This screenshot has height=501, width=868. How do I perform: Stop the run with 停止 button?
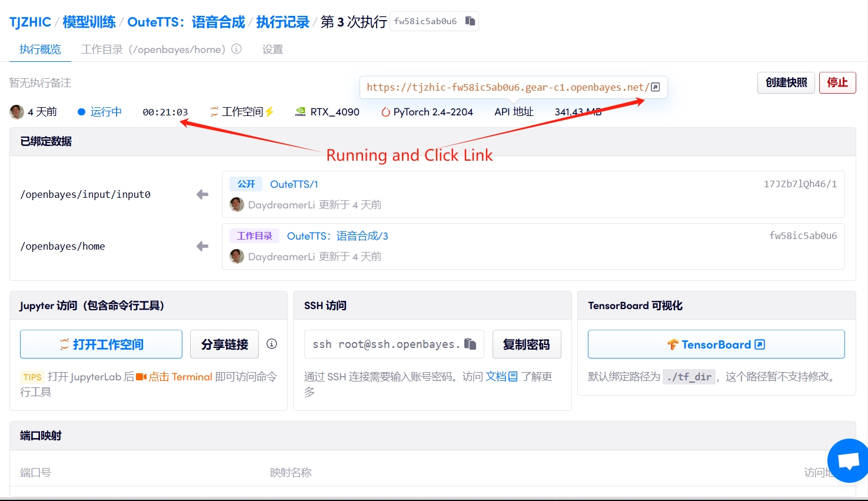click(x=837, y=82)
